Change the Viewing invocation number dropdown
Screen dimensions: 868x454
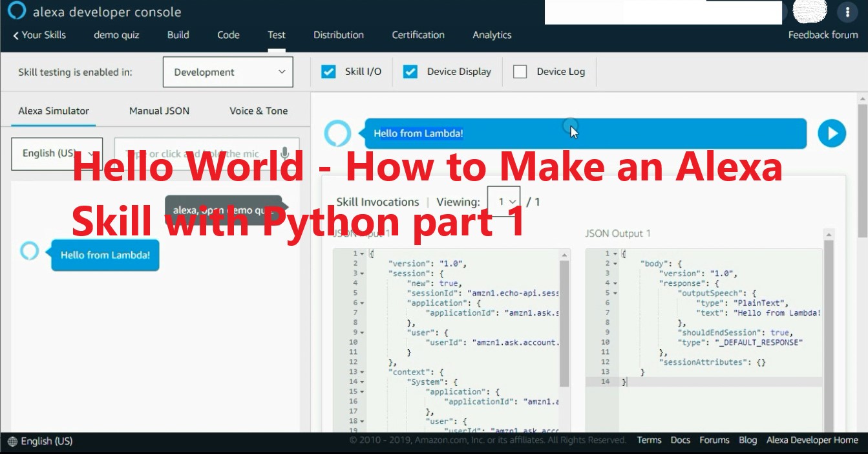pos(504,201)
